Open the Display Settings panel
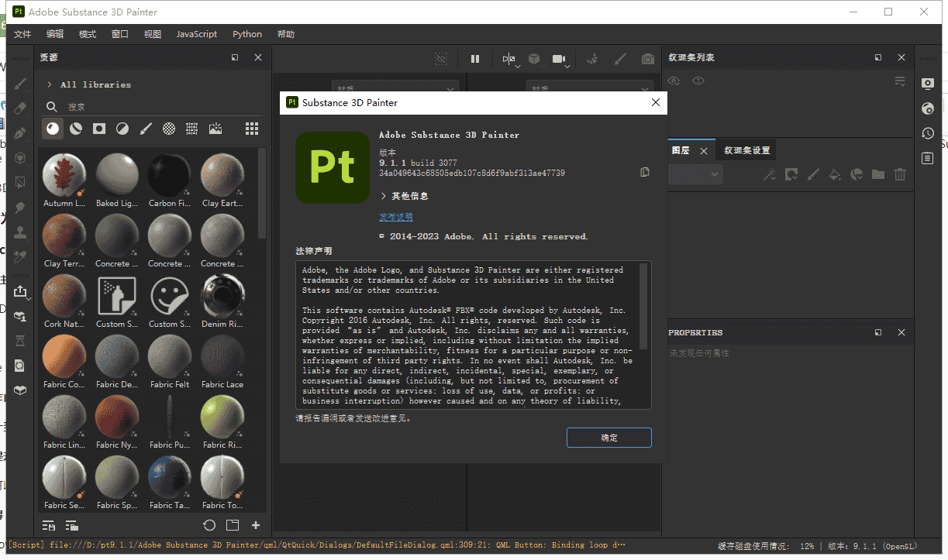Image resolution: width=948 pixels, height=560 pixels. 928,84
